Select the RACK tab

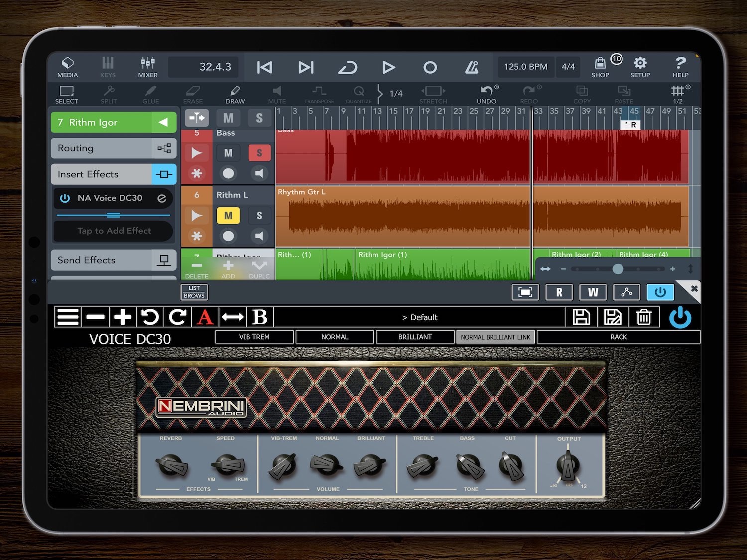click(x=619, y=337)
